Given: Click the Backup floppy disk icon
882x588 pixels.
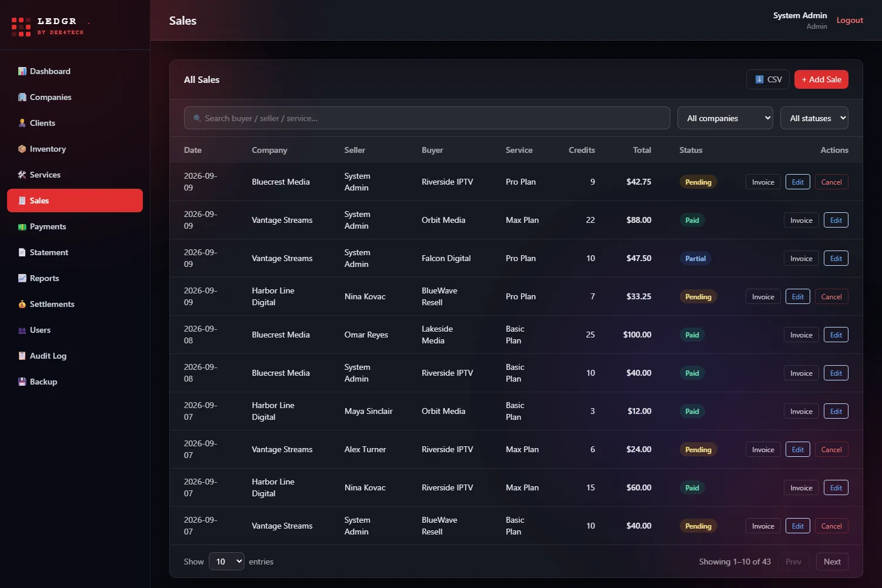Looking at the screenshot, I should tap(22, 382).
